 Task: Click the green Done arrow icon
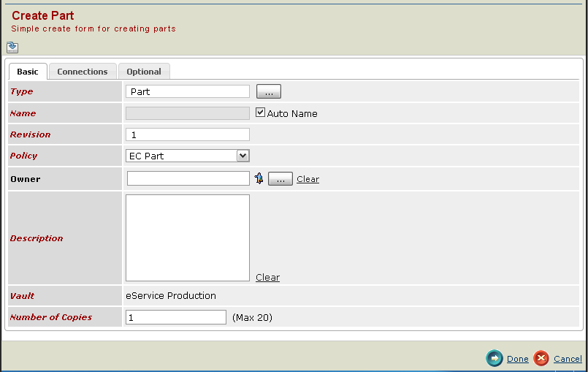[x=495, y=358]
